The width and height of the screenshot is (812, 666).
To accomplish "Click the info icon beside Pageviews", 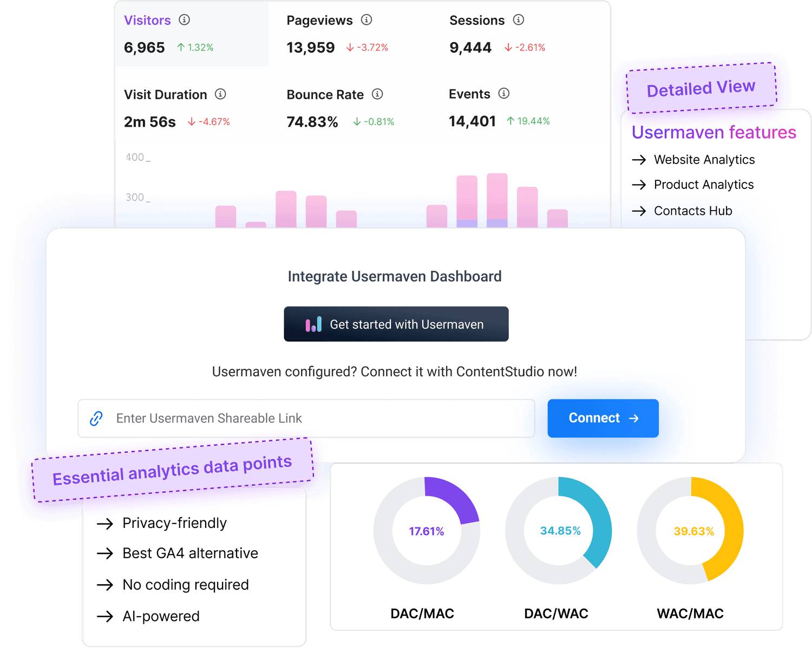I will pyautogui.click(x=366, y=20).
